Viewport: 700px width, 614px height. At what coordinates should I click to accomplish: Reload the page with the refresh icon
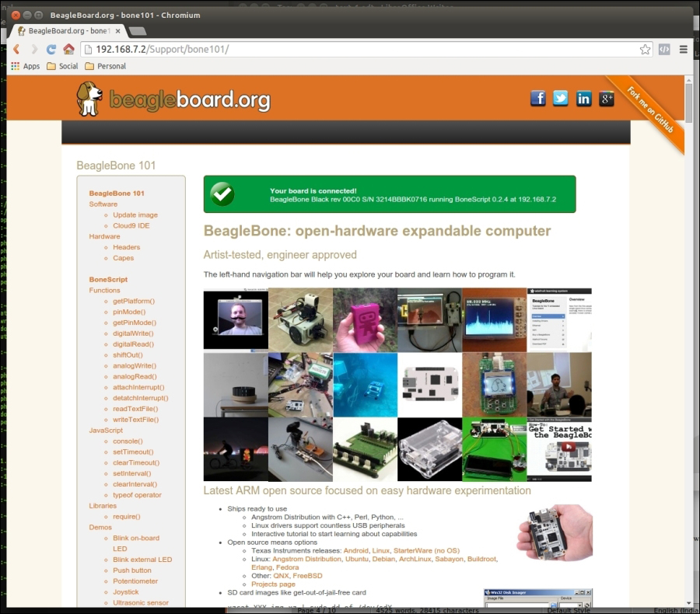coord(51,49)
